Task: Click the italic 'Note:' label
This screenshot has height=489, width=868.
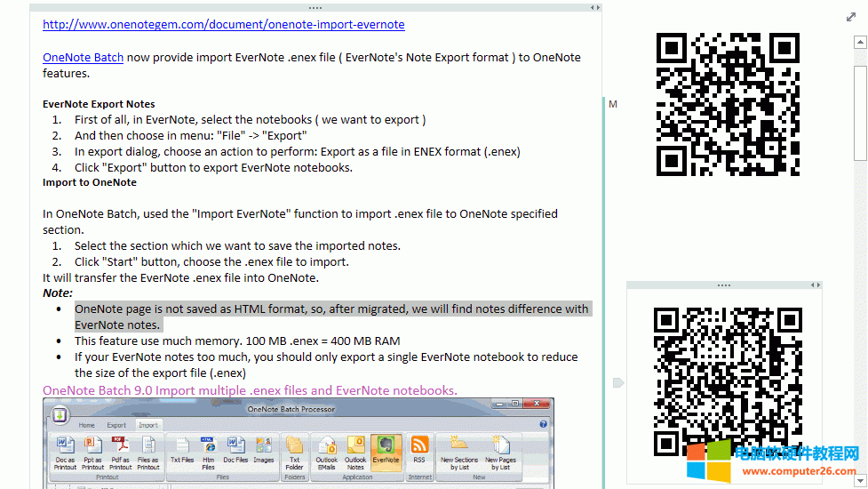Action: point(58,293)
